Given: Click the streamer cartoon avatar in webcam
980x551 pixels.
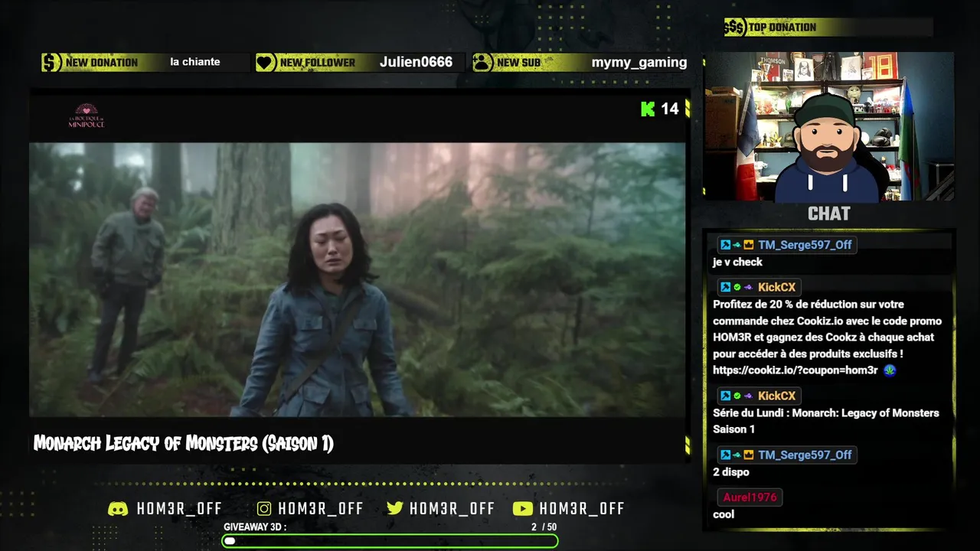Looking at the screenshot, I should (828, 149).
